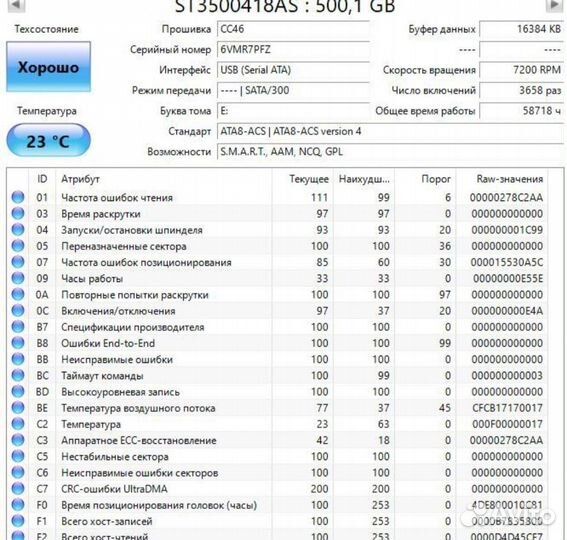This screenshot has width=567, height=540.
Task: Click the Атрибут column header
Action: coord(163,179)
